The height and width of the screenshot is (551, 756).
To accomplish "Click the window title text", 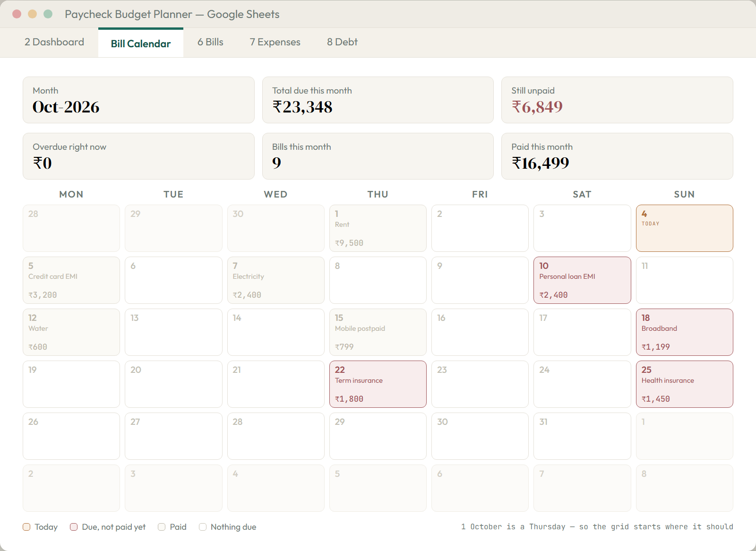I will pos(172,14).
